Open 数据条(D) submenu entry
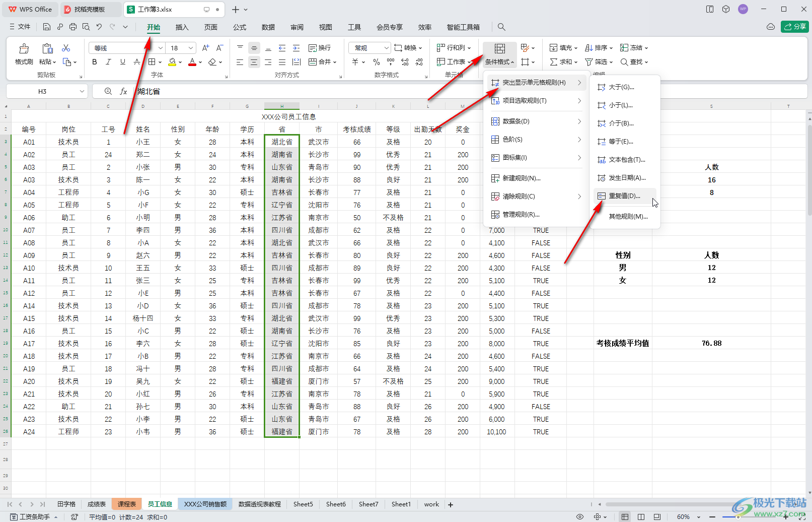Image resolution: width=812 pixels, height=522 pixels. (x=536, y=121)
